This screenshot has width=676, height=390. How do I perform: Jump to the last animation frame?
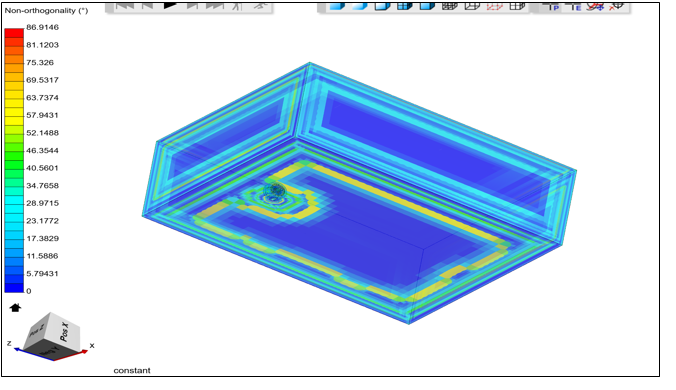click(x=215, y=5)
